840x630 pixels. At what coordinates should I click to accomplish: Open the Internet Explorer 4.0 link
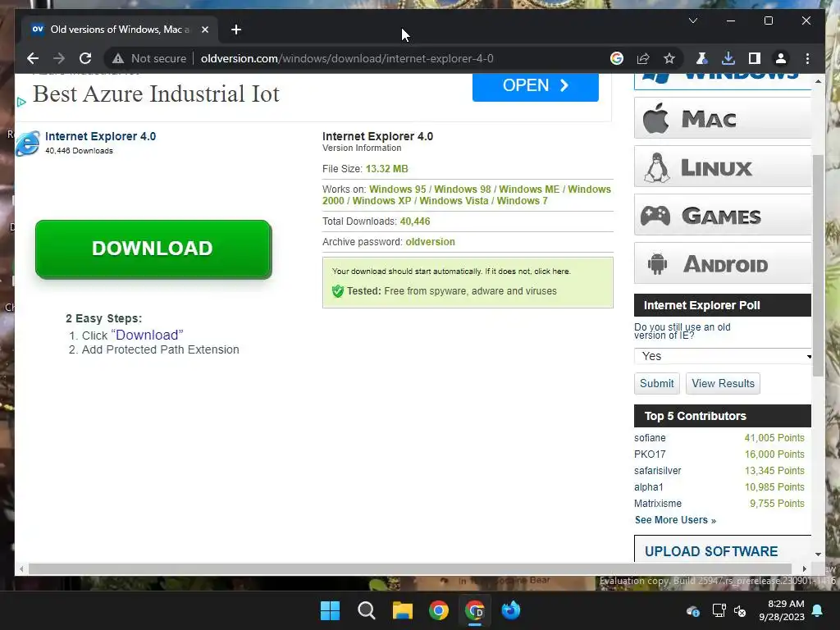tap(100, 136)
